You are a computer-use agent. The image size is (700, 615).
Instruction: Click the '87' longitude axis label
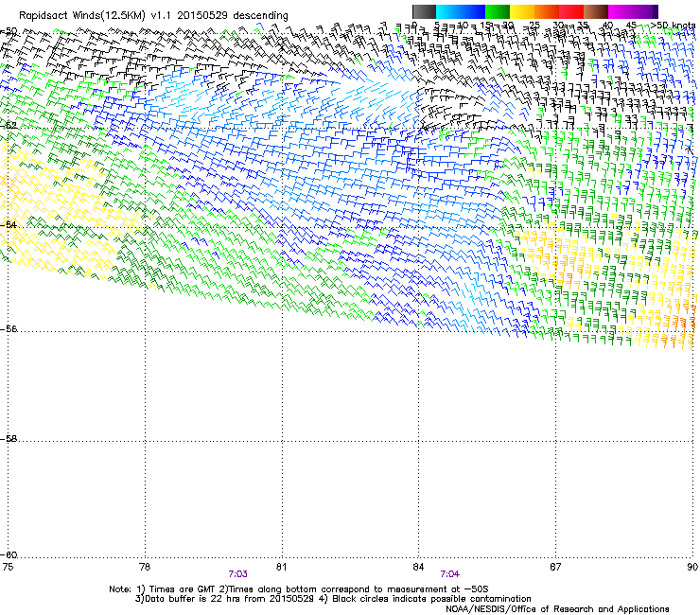pyautogui.click(x=555, y=567)
